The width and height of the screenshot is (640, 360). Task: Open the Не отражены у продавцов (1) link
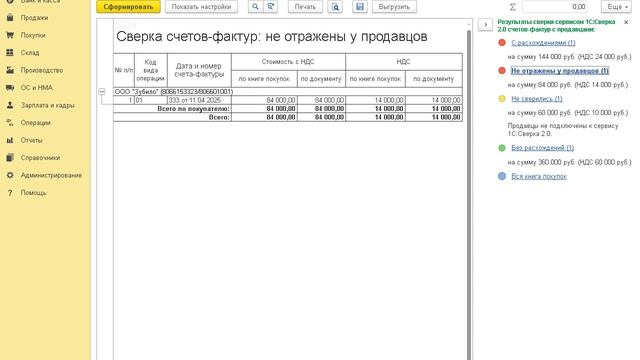point(560,71)
